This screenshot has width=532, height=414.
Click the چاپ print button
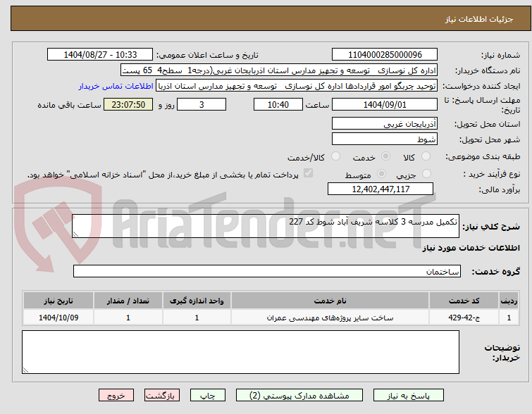click(208, 396)
